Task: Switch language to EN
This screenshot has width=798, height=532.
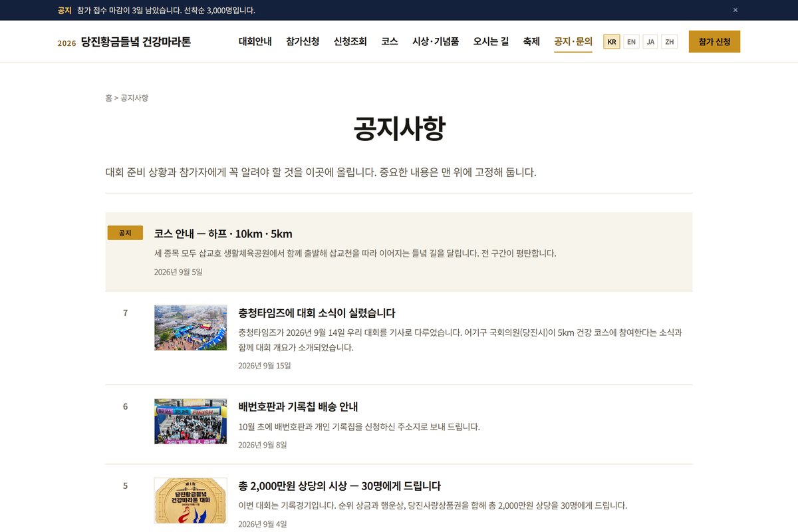Action: [631, 42]
